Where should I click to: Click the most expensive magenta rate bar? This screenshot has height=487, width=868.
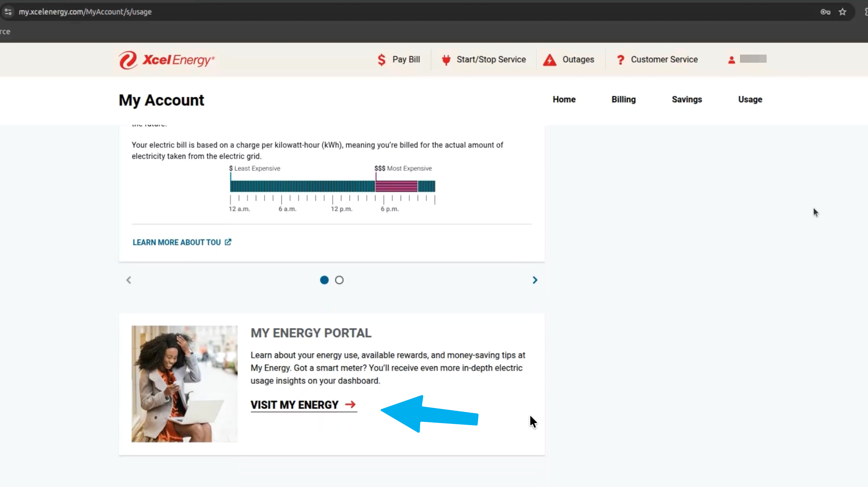[x=396, y=186]
